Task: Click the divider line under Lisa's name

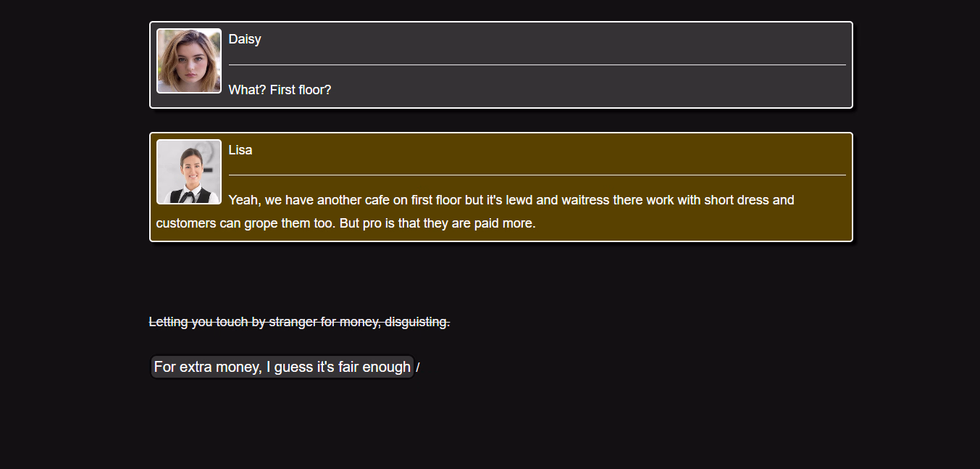Action: 537,175
